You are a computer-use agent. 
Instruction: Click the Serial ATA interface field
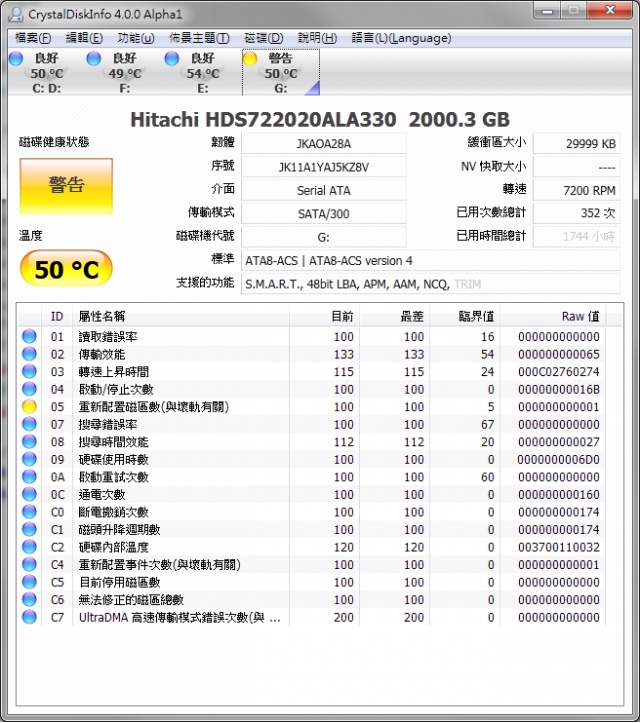(324, 190)
